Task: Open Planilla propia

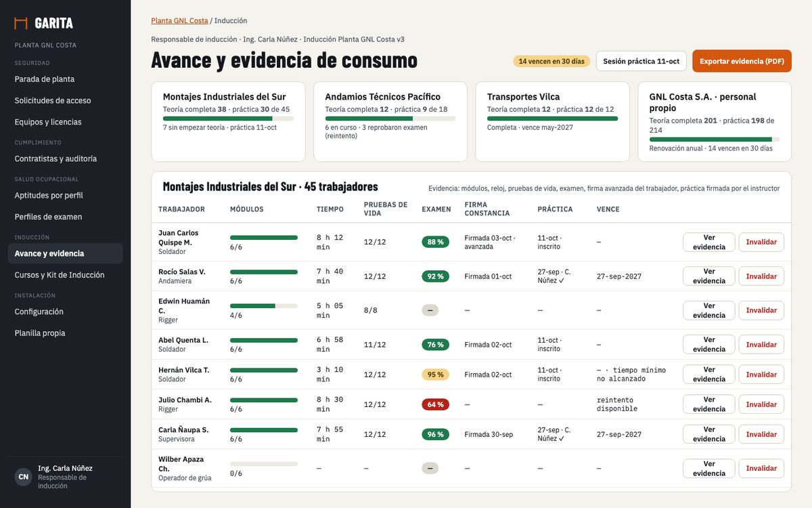Action: 65,334
